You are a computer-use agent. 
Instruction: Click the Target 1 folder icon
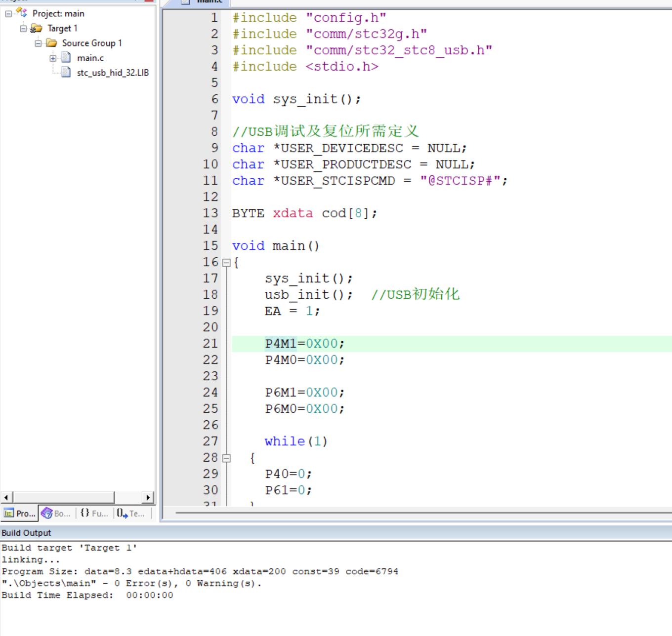pyautogui.click(x=36, y=29)
